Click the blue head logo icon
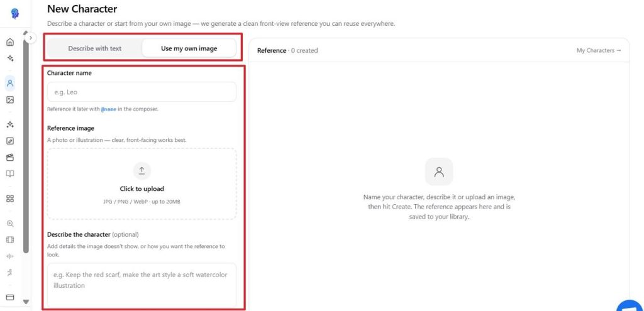Screen dimensions: 644x311 click(x=15, y=14)
